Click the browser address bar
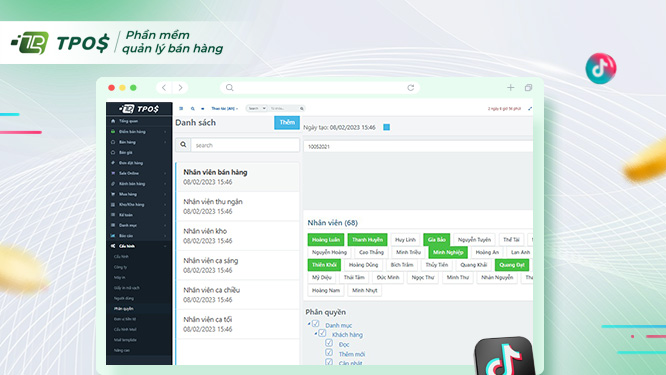The width and height of the screenshot is (666, 375). coord(320,87)
